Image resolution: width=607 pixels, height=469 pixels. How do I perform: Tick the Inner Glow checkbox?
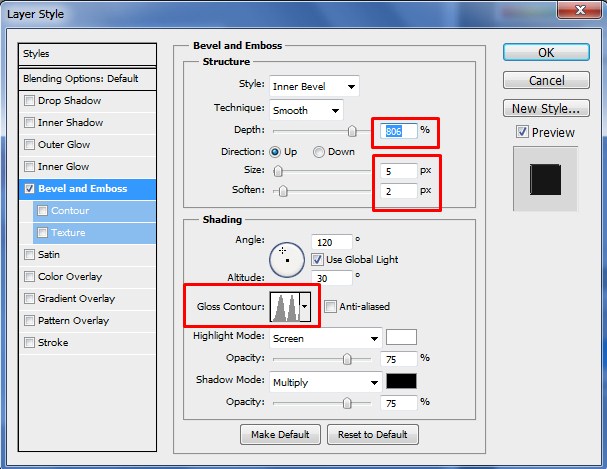click(29, 167)
